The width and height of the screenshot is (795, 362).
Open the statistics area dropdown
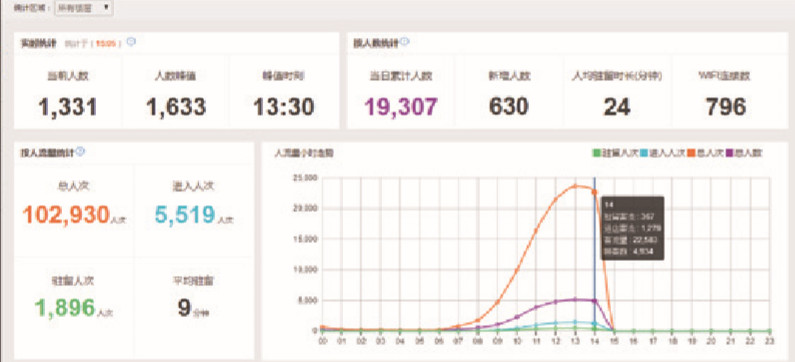click(84, 8)
